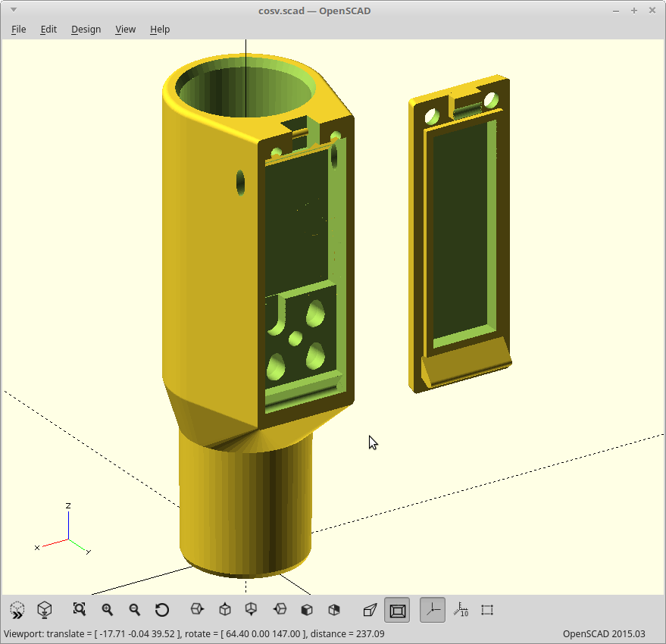Image resolution: width=666 pixels, height=644 pixels.
Task: Zoom out using the minus magnifier icon
Action: pyautogui.click(x=135, y=609)
